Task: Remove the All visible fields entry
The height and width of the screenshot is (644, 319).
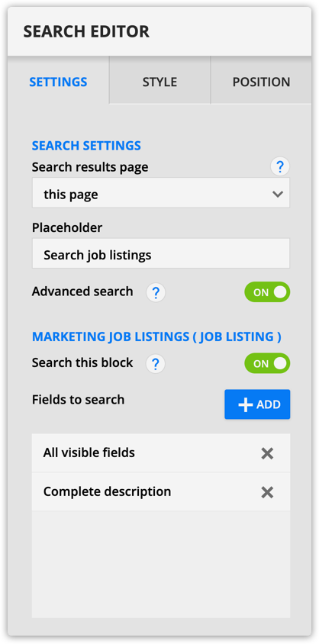Action: coord(267,453)
